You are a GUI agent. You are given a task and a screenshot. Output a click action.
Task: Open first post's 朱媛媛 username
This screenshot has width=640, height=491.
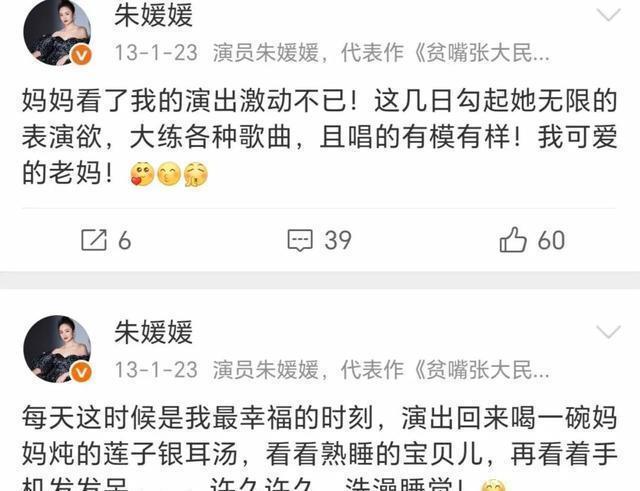pos(153,16)
